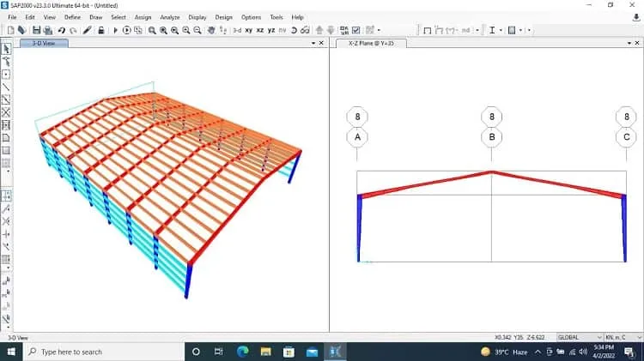Open the Define menu

(72, 17)
